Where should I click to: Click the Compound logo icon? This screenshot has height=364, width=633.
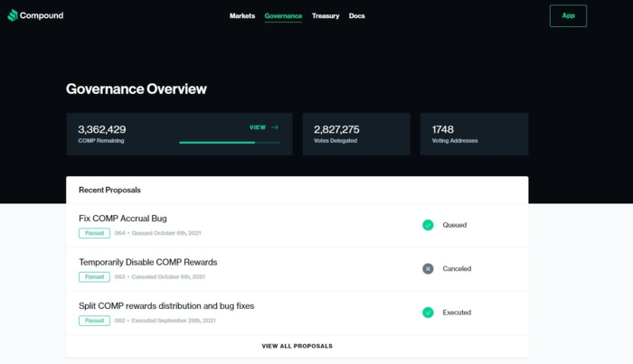(x=13, y=15)
